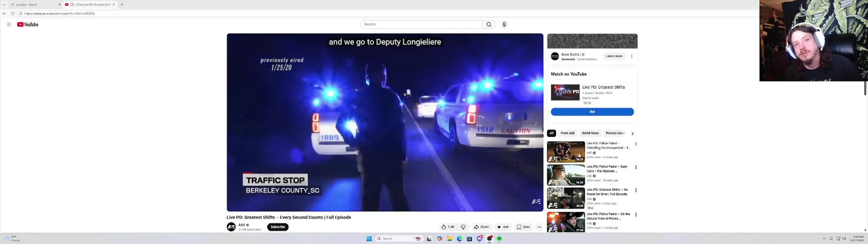Open OBS Studio from taskbar
Image resolution: width=868 pixels, height=244 pixels.
(x=489, y=239)
